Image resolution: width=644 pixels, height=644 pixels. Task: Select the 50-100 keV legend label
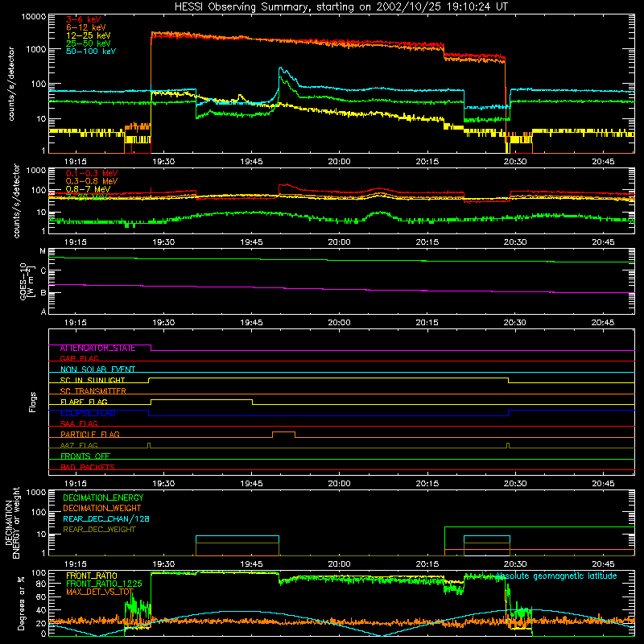(x=91, y=51)
